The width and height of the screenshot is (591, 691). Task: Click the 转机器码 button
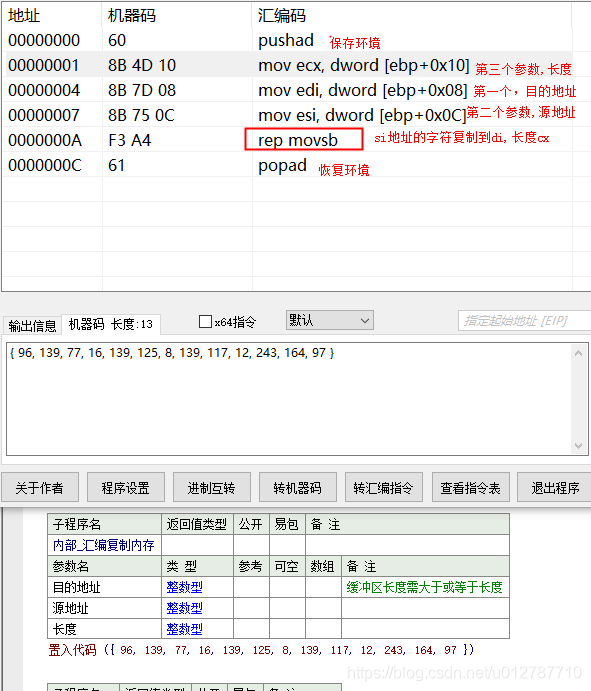[297, 487]
